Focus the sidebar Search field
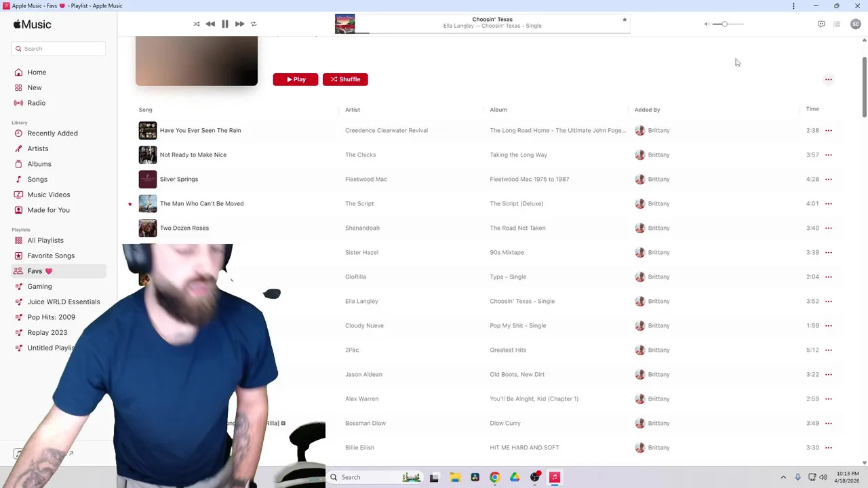868x488 pixels. tap(58, 49)
